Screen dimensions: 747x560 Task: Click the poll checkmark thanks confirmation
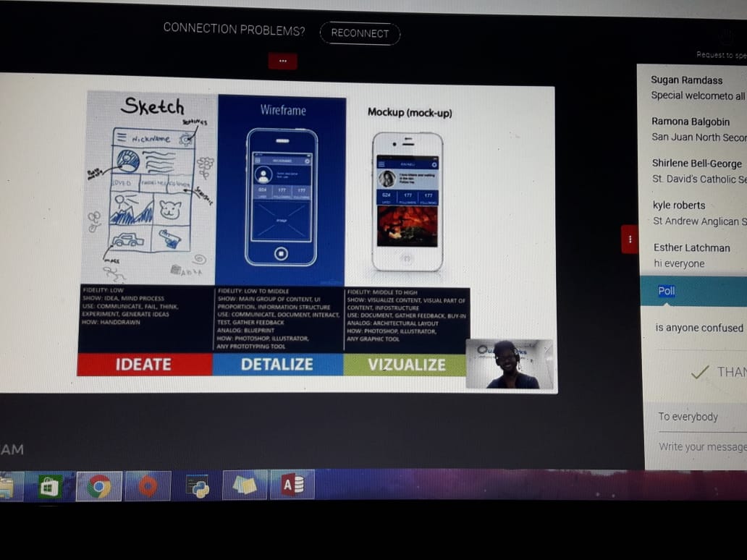(719, 372)
